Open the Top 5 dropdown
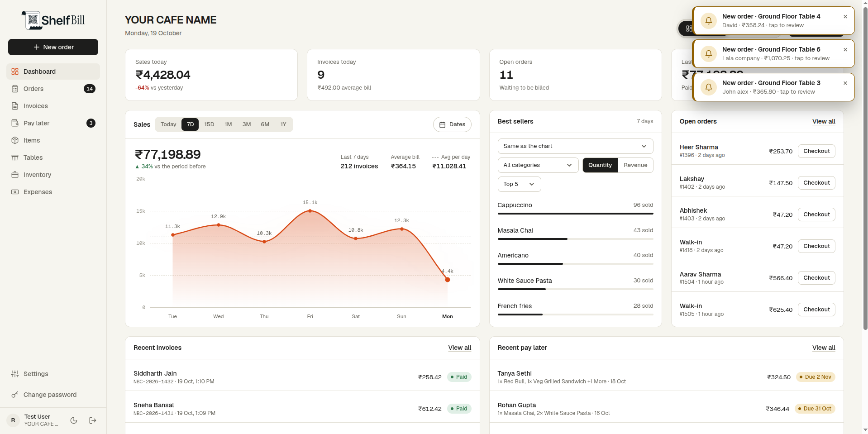Image resolution: width=868 pixels, height=434 pixels. coord(519,184)
